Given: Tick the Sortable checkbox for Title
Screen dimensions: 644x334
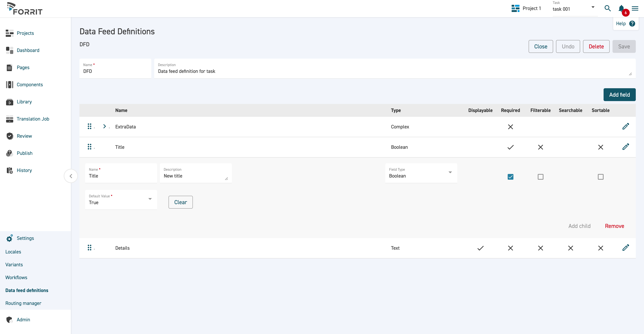Looking at the screenshot, I should point(601,177).
